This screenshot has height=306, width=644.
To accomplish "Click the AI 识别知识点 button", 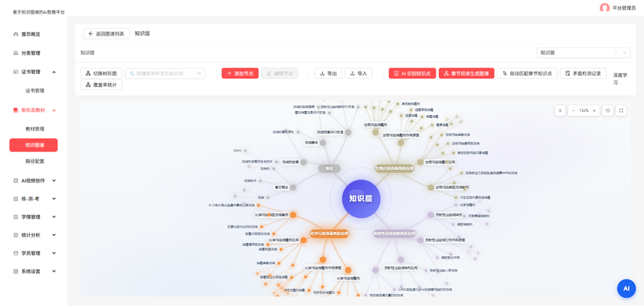I will [412, 73].
